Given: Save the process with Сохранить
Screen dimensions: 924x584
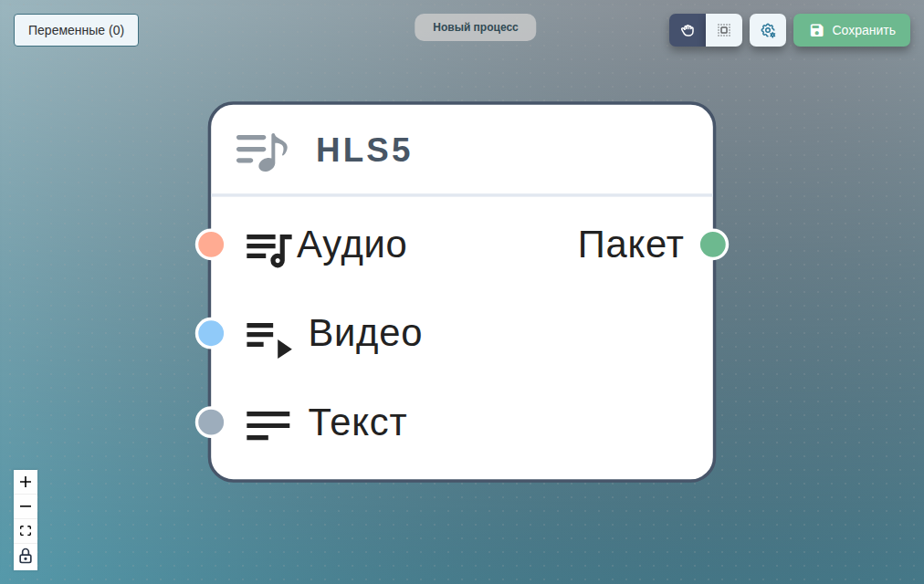Looking at the screenshot, I should pos(852,30).
